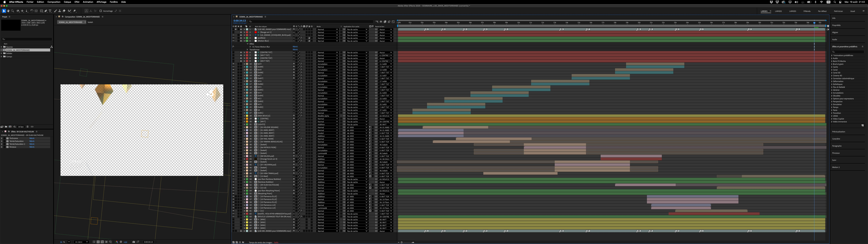Expand the Sources folder in Project
Screen dimensions: 868x244
point(1,47)
